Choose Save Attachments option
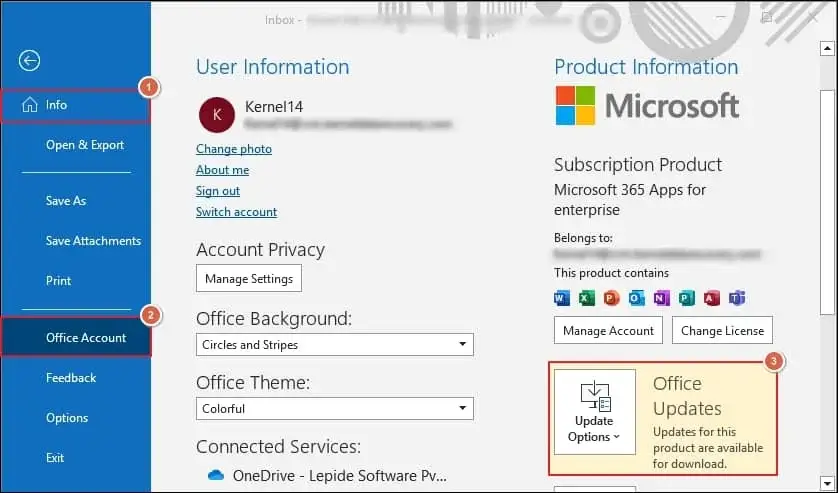 tap(93, 241)
